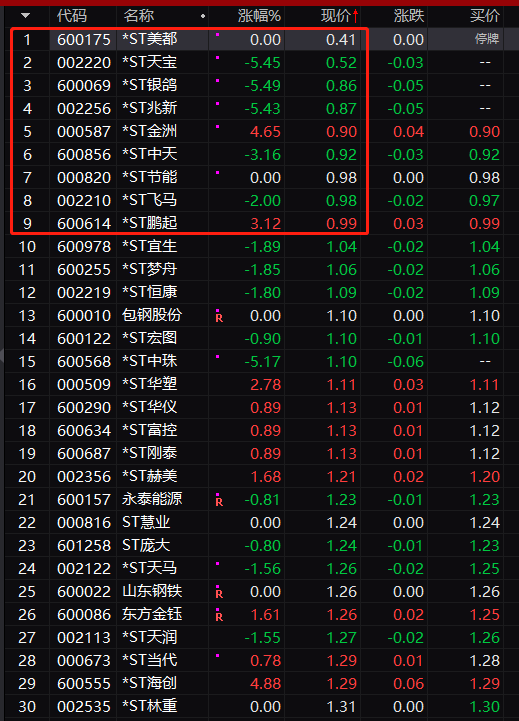The width and height of the screenshot is (519, 721).
Task: Click the 0.97 bid price value
Action: [485, 200]
